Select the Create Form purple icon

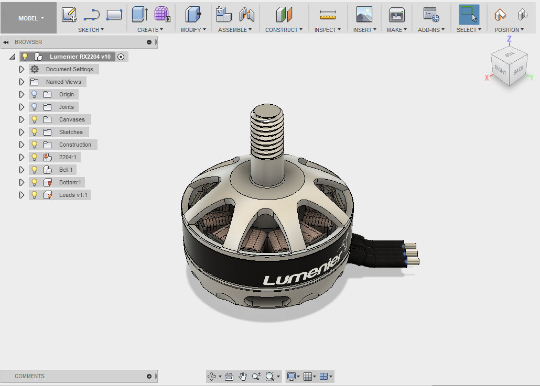point(162,14)
